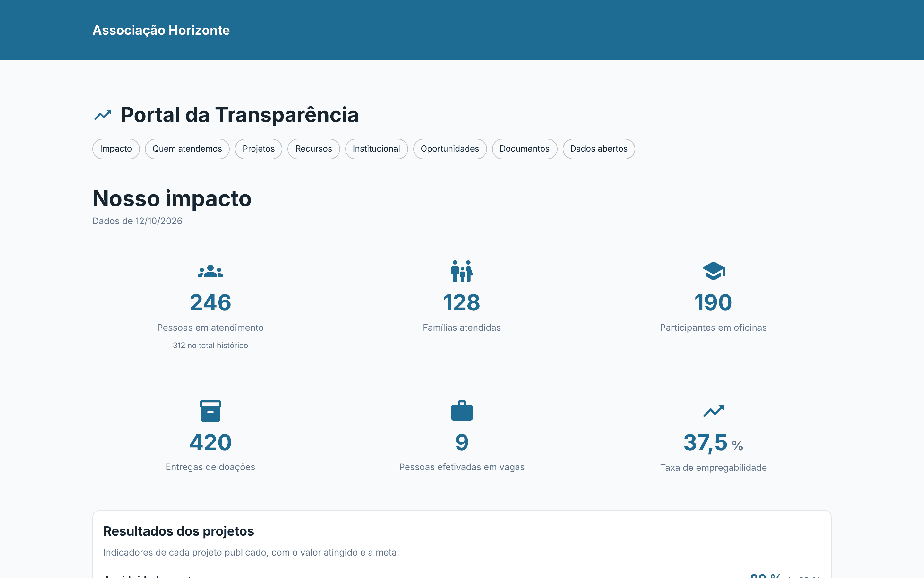This screenshot has height=578, width=924.
Task: Open the Documentos section
Action: coord(525,149)
